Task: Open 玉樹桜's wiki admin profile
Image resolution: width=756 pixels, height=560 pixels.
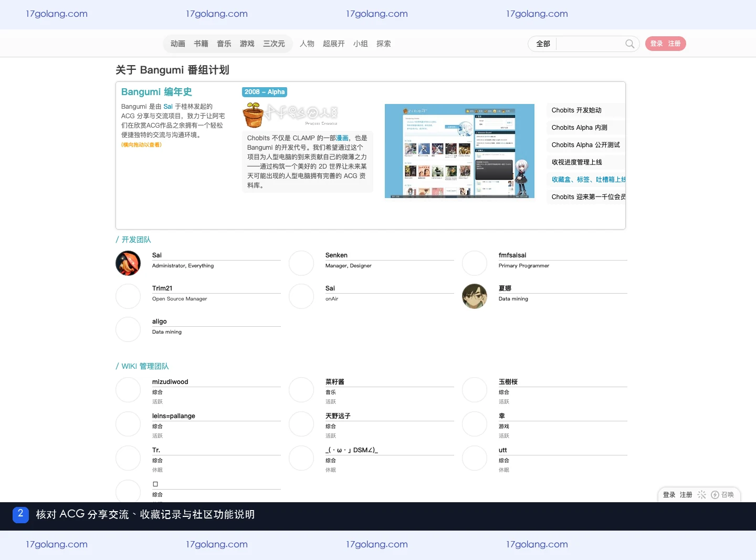Action: pos(508,382)
